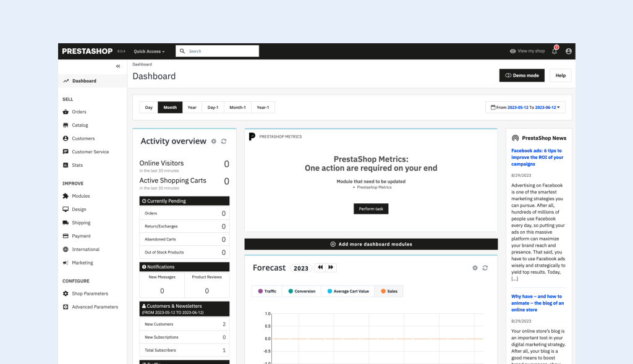
Task: Click the account profile icon in the header
Action: pyautogui.click(x=568, y=51)
